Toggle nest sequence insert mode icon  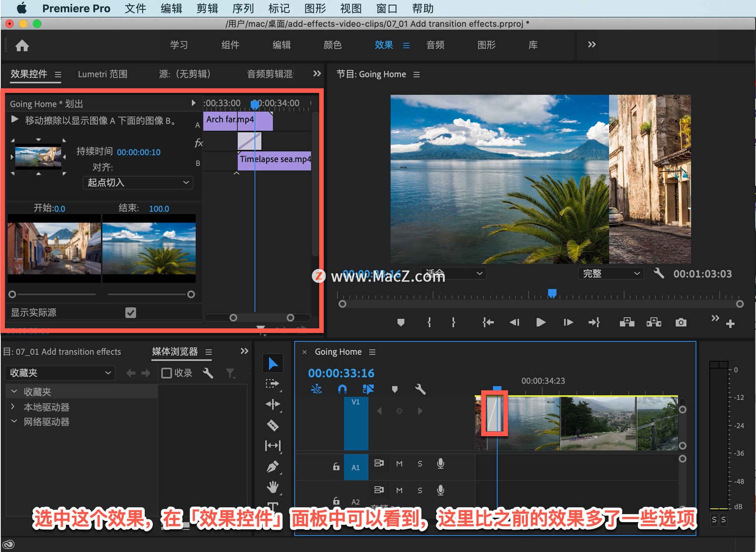coord(316,389)
